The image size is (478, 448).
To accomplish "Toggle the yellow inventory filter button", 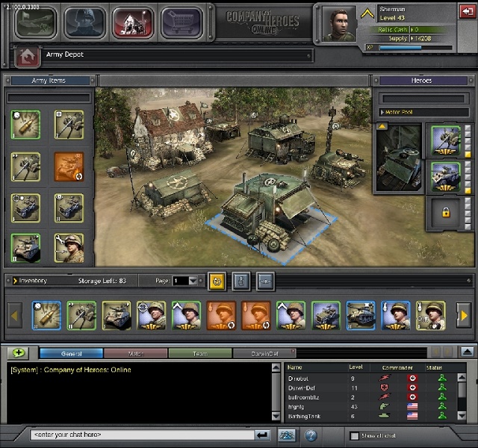I will pyautogui.click(x=217, y=281).
